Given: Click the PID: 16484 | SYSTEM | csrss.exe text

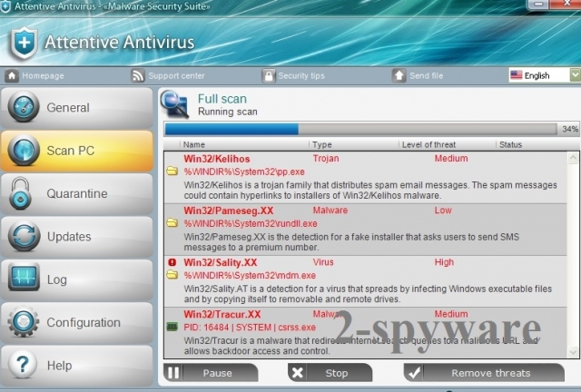Looking at the screenshot, I should pos(250,328).
